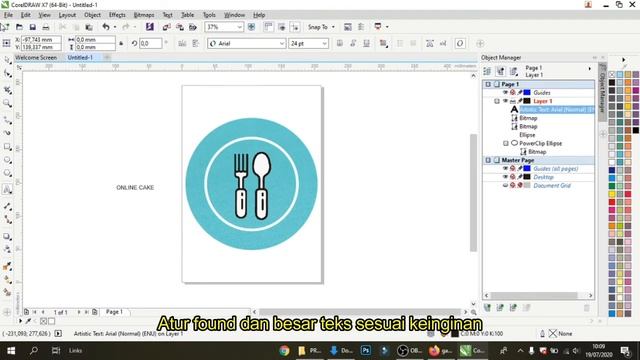
Task: Click the Undo arrow icon
Action: (106, 27)
